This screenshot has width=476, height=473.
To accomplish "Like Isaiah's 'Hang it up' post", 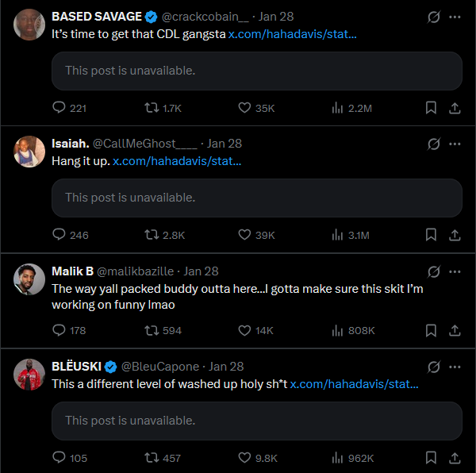I will point(244,235).
